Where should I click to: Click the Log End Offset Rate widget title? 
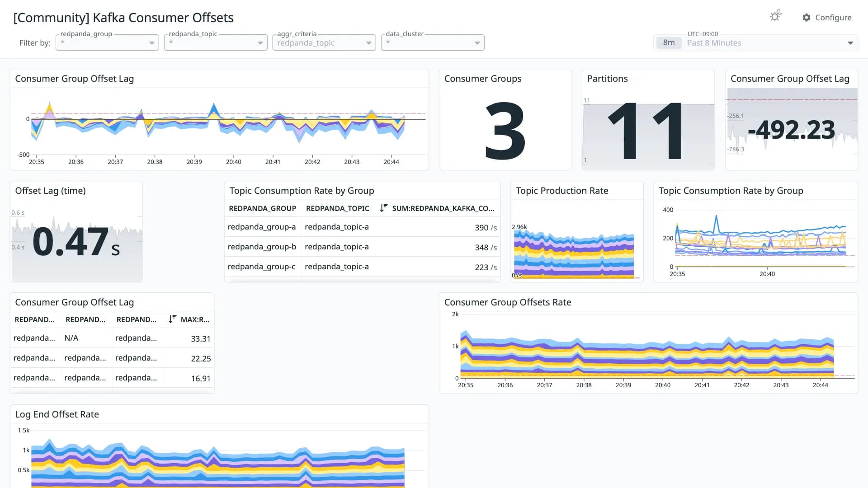(x=57, y=414)
